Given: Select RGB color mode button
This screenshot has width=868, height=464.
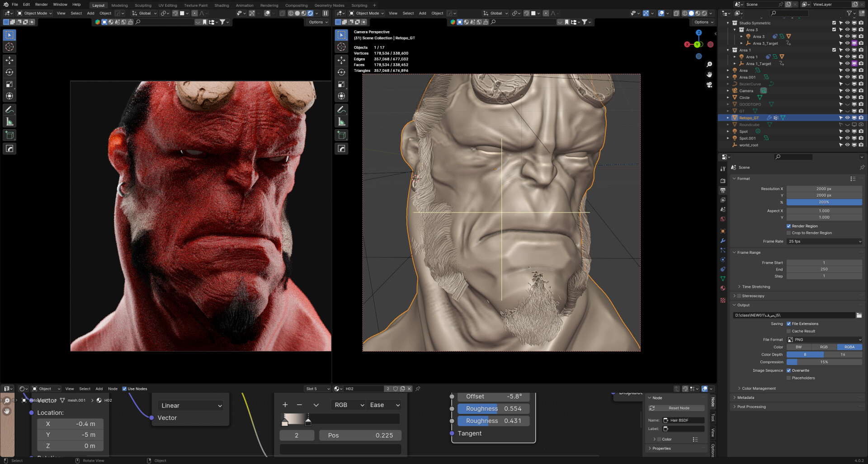Looking at the screenshot, I should tap(824, 347).
